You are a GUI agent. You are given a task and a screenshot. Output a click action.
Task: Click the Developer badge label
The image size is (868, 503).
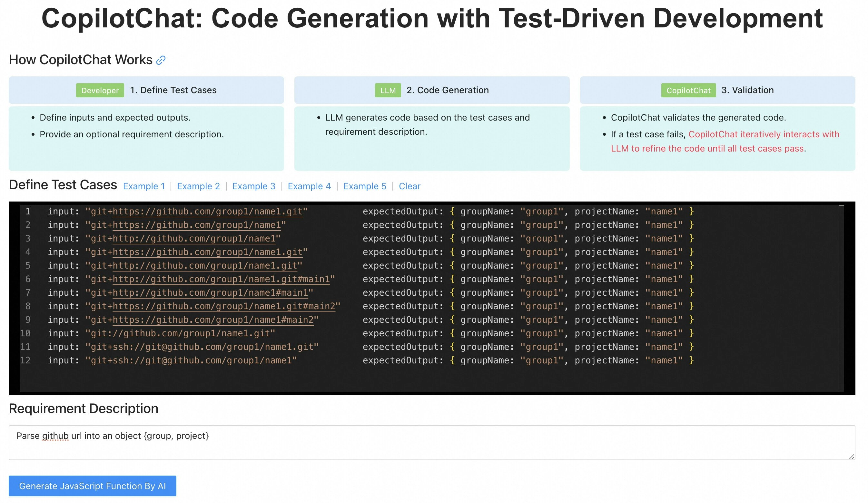click(100, 90)
